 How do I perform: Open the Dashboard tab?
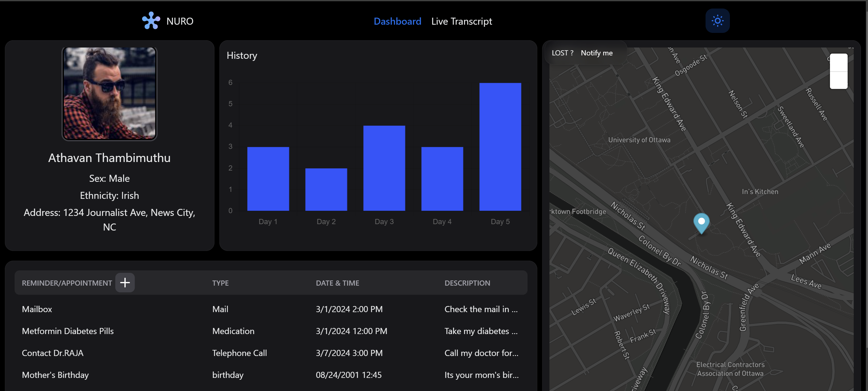tap(397, 21)
